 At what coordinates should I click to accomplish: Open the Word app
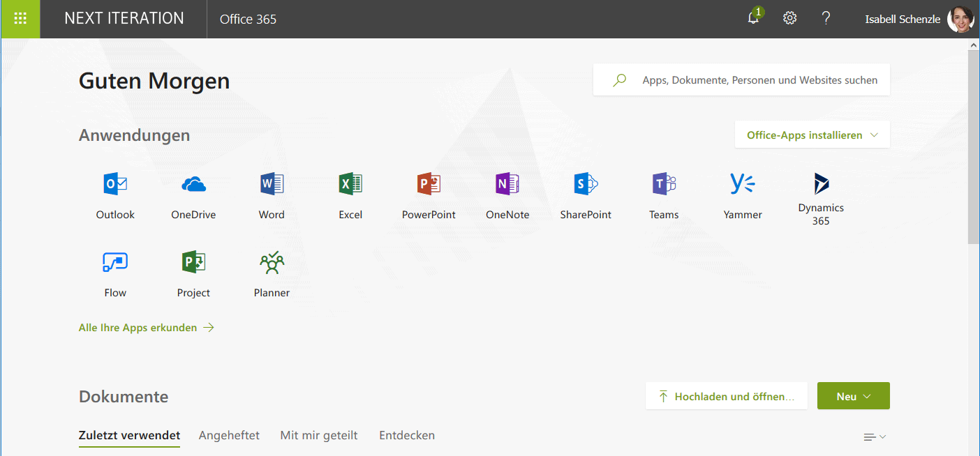point(272,195)
